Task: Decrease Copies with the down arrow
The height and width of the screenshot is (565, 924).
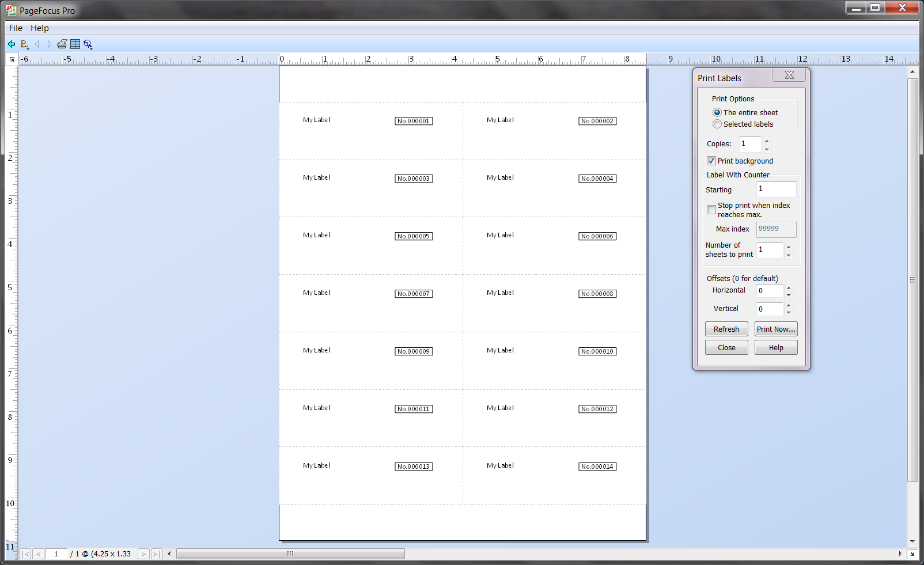Action: pyautogui.click(x=767, y=149)
